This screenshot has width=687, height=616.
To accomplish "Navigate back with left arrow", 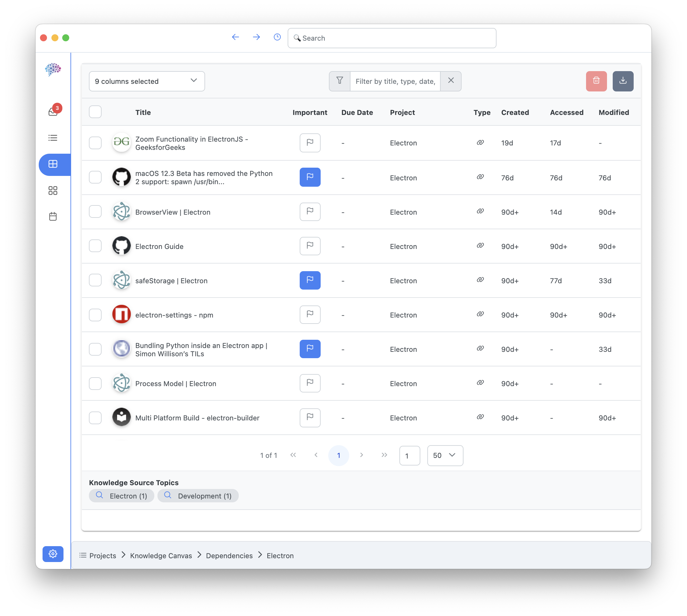I will point(235,37).
